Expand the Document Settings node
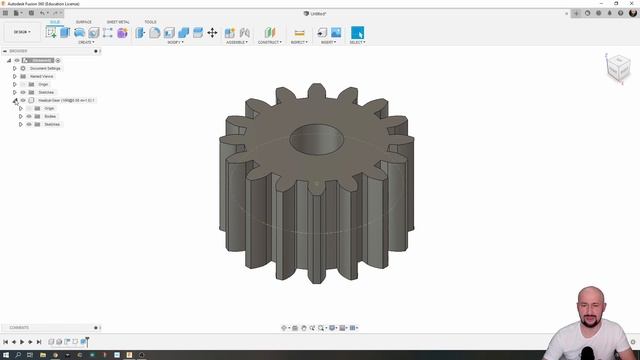 (15, 69)
